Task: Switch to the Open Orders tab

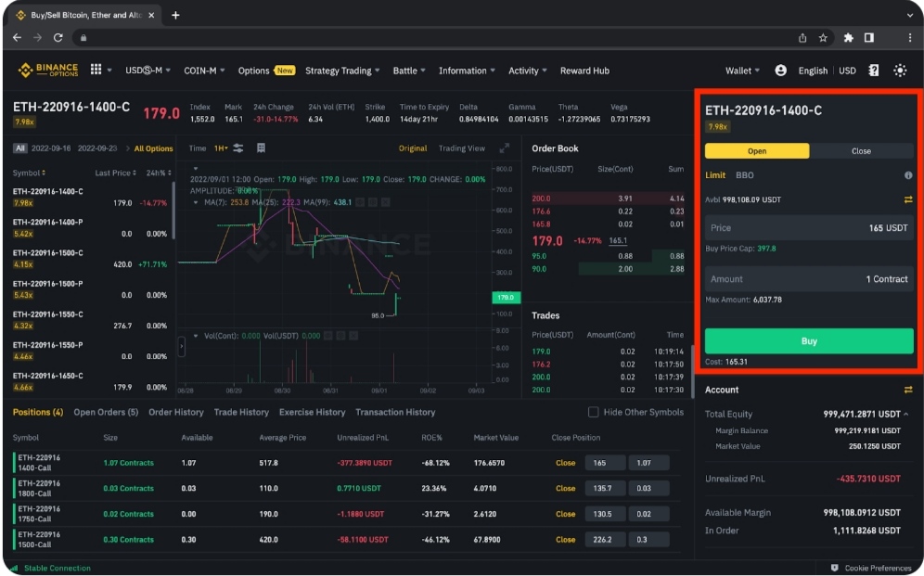Action: 106,412
